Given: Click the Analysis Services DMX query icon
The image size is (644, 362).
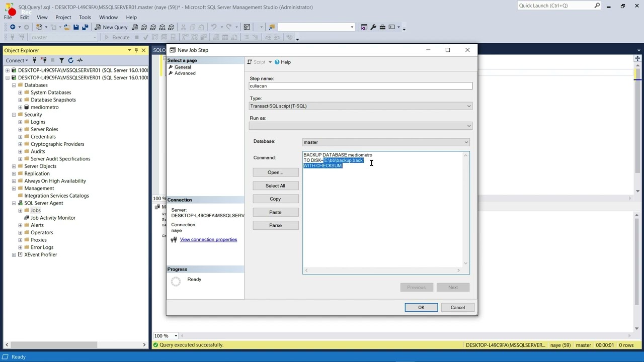Looking at the screenshot, I should [x=153, y=27].
